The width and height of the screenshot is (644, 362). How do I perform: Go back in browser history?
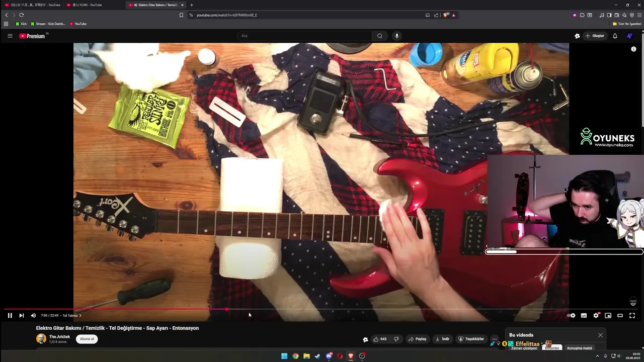7,15
